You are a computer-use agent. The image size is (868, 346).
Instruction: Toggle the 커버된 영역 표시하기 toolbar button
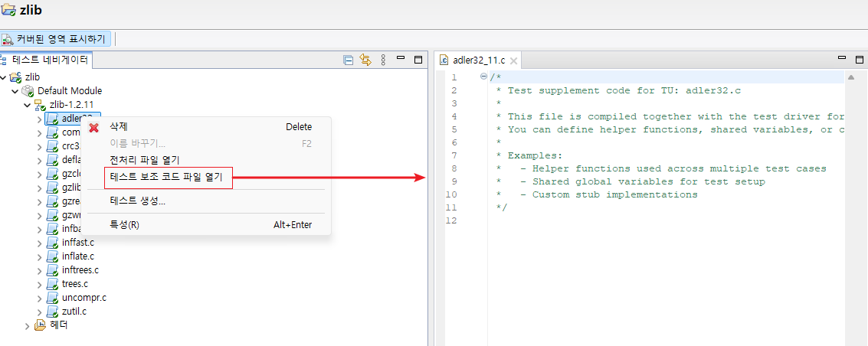56,39
